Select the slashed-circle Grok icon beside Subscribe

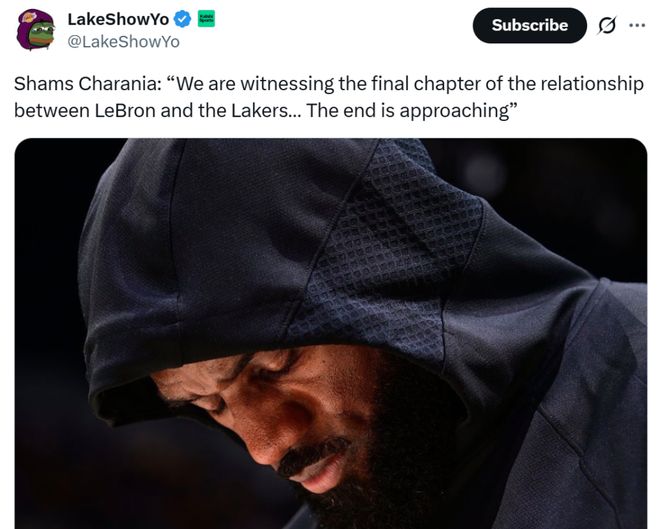607,26
